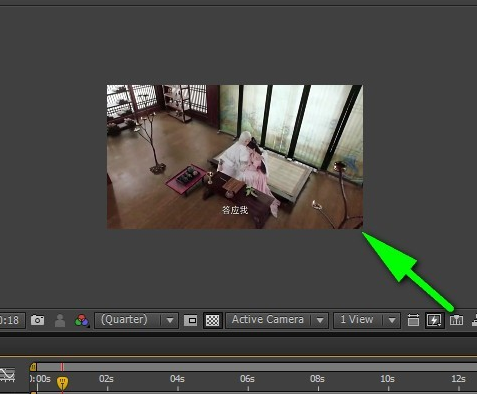The width and height of the screenshot is (477, 394).
Task: Select the Region of Interest icon
Action: click(x=190, y=321)
